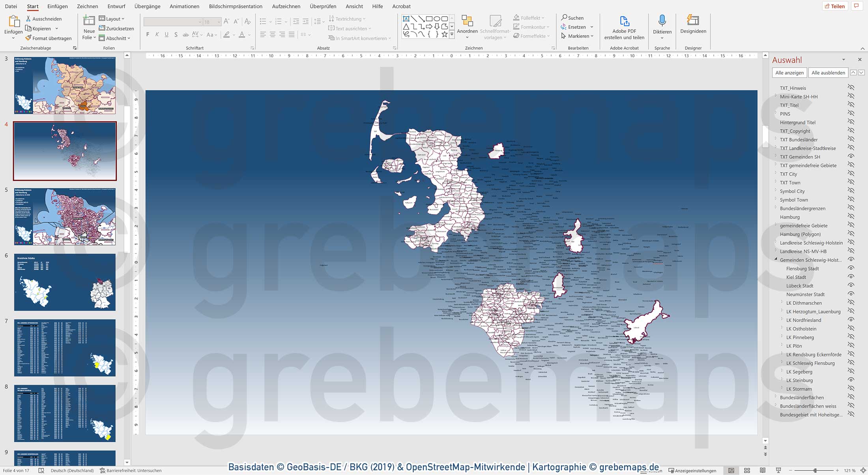Show the TXT_Titel element
868x475 pixels.
[x=851, y=105]
